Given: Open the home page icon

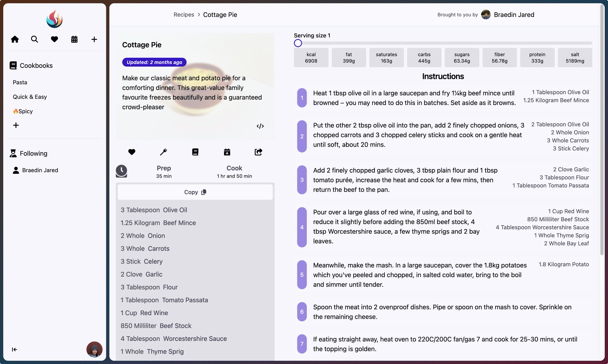Looking at the screenshot, I should click(15, 39).
